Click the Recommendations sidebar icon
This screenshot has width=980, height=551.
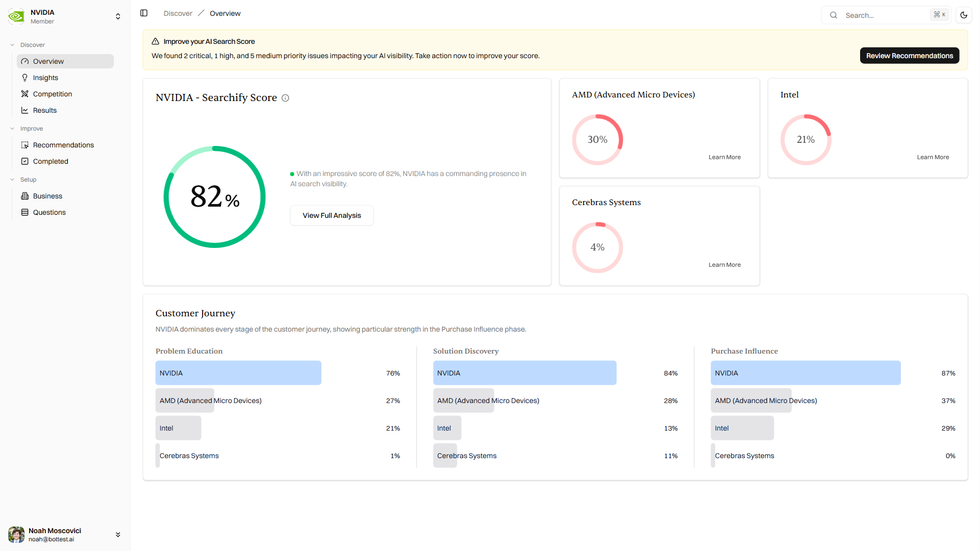tap(24, 145)
